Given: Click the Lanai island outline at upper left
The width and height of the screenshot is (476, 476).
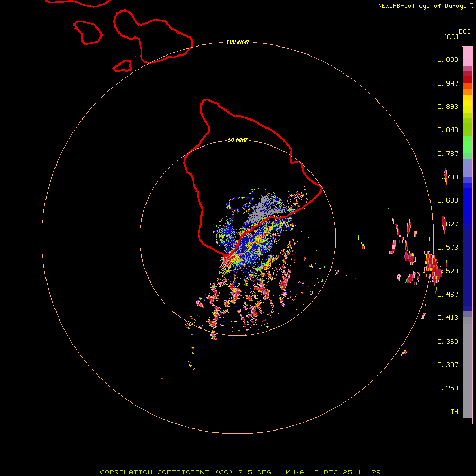Looking at the screenshot, I should point(87,32).
